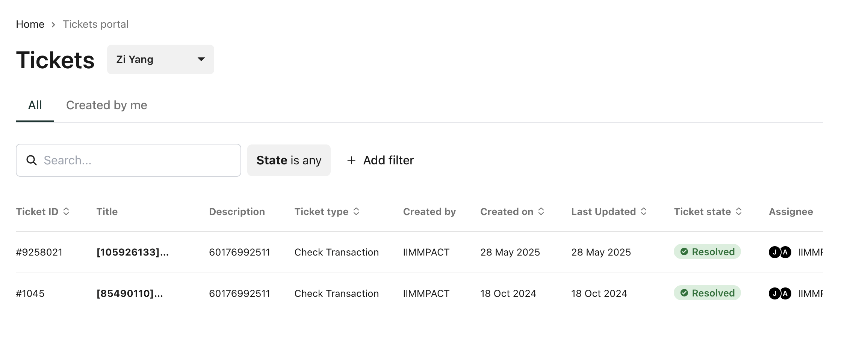
Task: Open the Zi Yang account dropdown
Action: tap(160, 59)
